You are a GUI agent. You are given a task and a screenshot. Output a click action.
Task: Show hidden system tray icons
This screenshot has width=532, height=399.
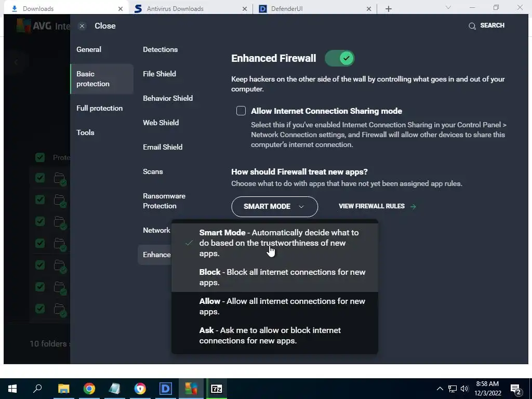[440, 389]
